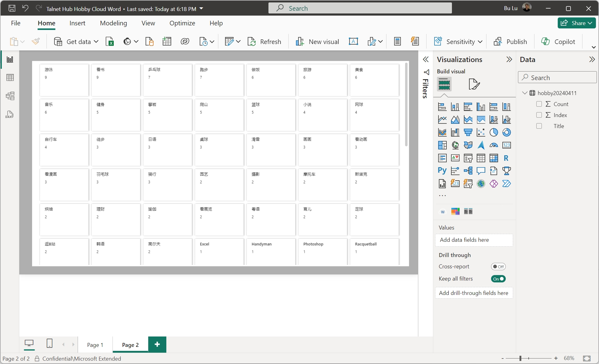Screen dimensions: 599x364
Task: Open the Modeling ribbon tab
Action: tap(113, 23)
